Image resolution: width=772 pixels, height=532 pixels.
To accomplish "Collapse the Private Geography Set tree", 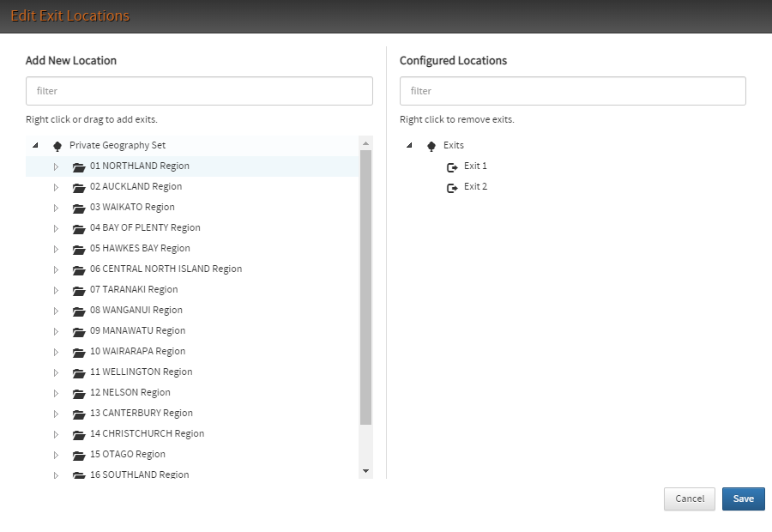I will pos(35,146).
